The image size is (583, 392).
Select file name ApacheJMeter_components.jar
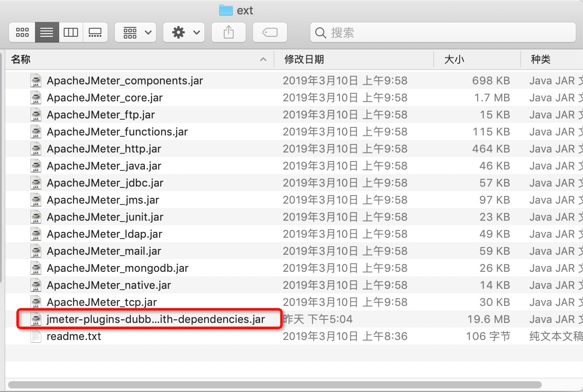tap(125, 81)
